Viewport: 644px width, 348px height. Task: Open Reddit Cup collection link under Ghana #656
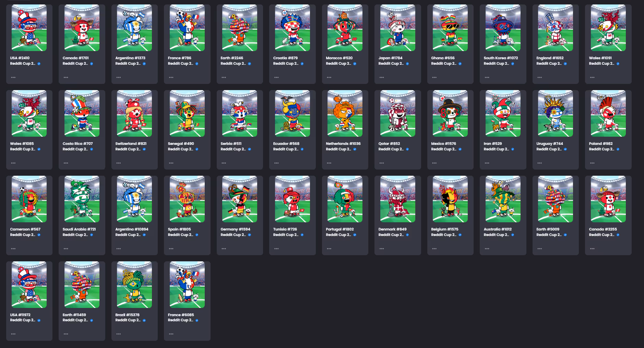click(443, 64)
